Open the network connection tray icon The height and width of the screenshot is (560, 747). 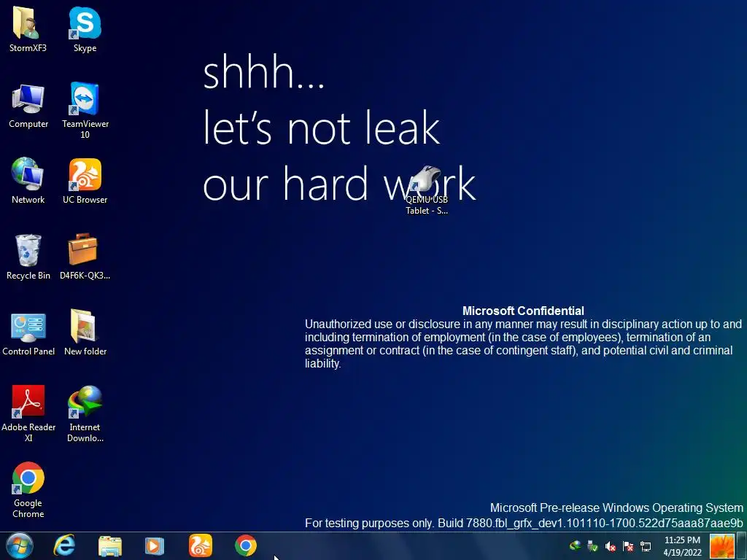point(646,546)
